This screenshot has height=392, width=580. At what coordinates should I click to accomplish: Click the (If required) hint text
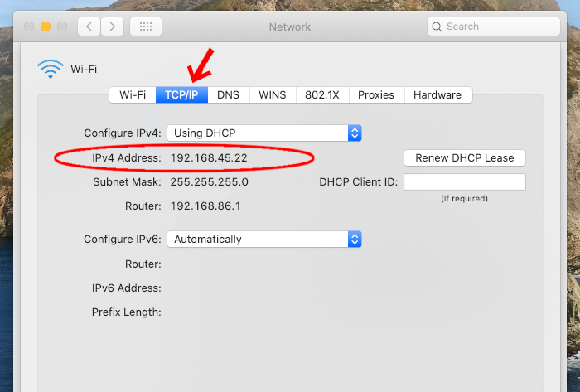coord(465,199)
